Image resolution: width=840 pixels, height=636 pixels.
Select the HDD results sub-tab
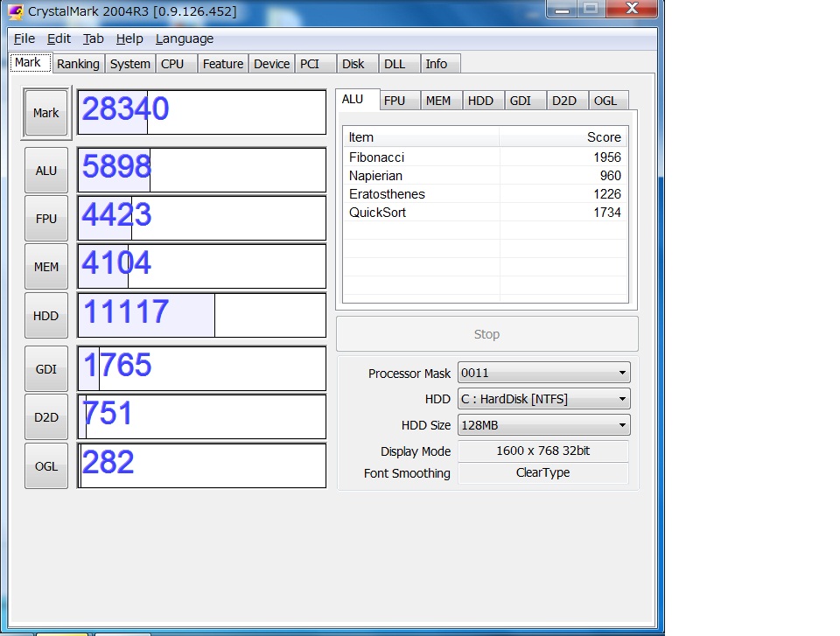(x=483, y=101)
